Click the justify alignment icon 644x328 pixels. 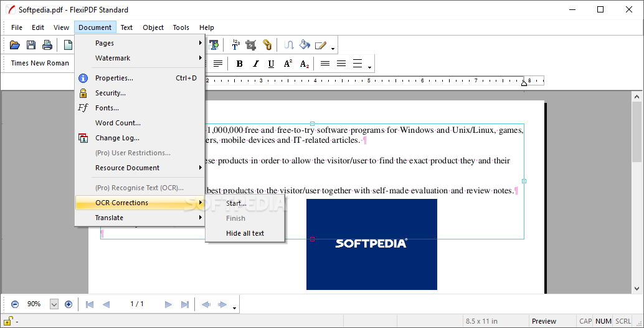(x=218, y=64)
